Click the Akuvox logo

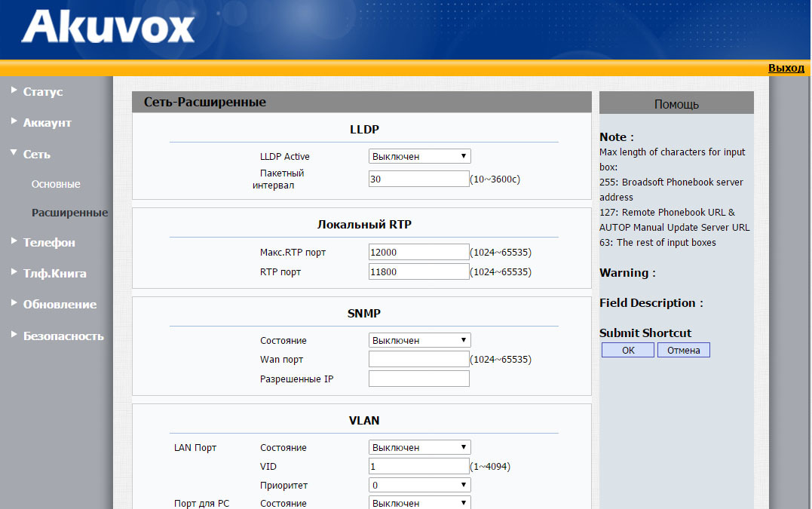click(x=108, y=26)
